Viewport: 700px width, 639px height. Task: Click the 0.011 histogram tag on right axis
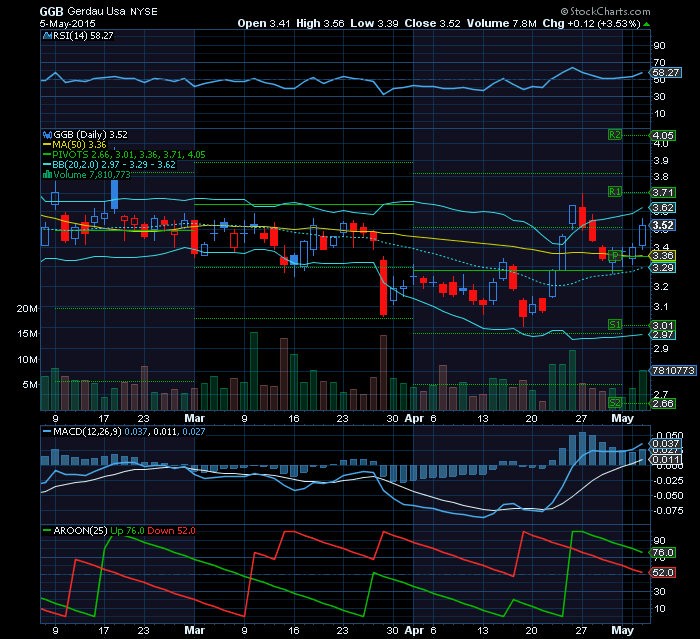(666, 459)
